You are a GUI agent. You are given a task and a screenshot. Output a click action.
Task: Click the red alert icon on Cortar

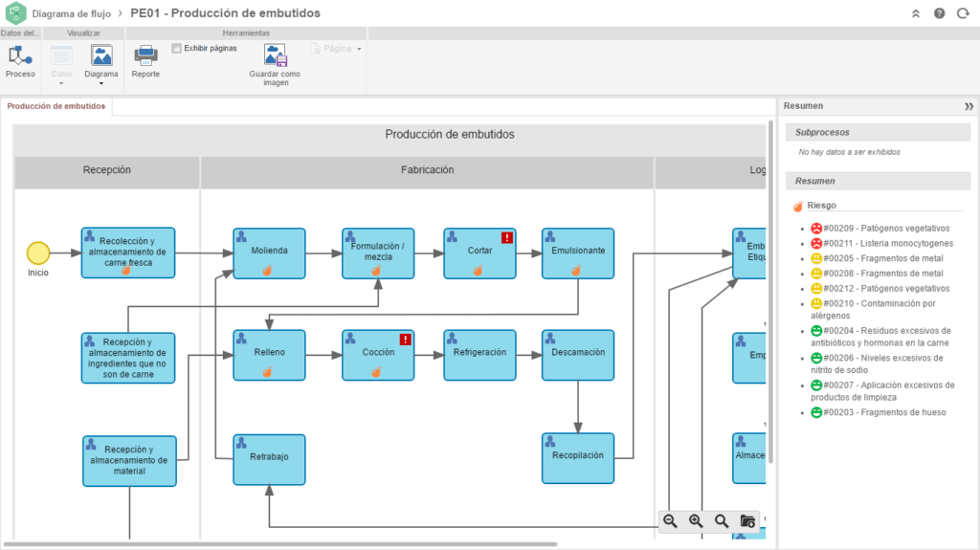(507, 237)
